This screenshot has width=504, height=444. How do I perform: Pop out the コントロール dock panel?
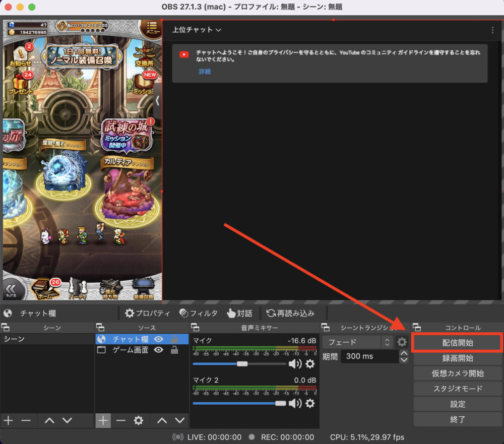point(417,328)
